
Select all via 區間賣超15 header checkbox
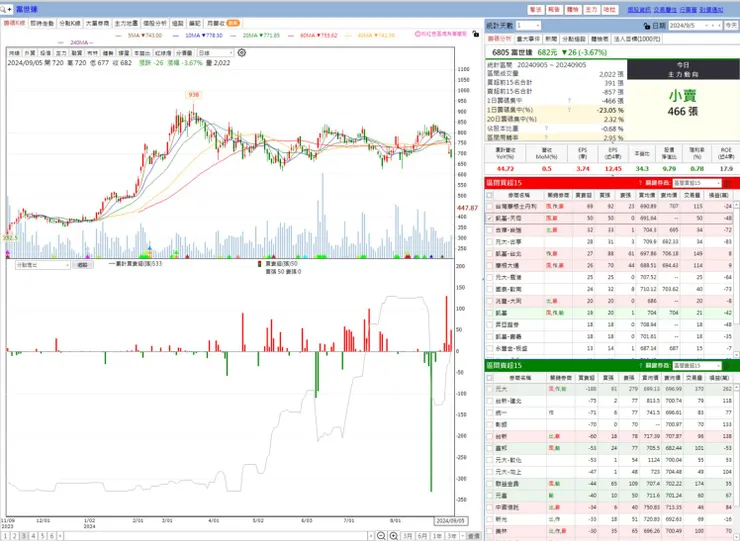tap(489, 378)
